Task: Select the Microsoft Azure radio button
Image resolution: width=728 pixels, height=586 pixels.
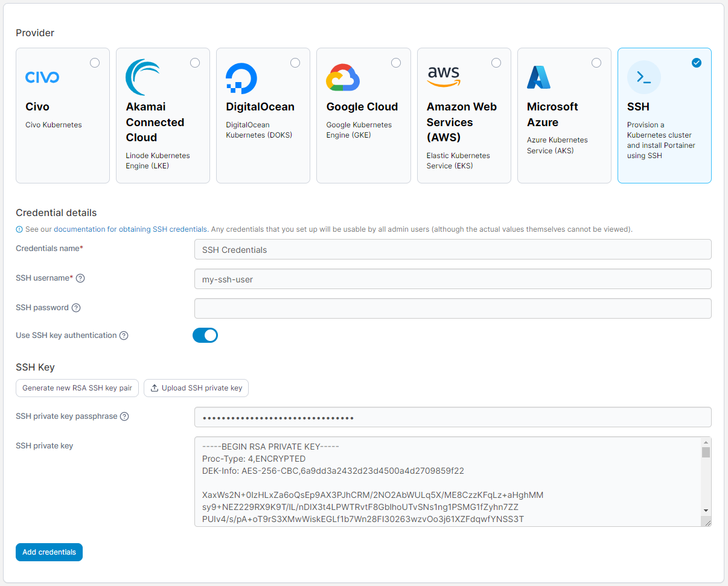Action: point(596,63)
